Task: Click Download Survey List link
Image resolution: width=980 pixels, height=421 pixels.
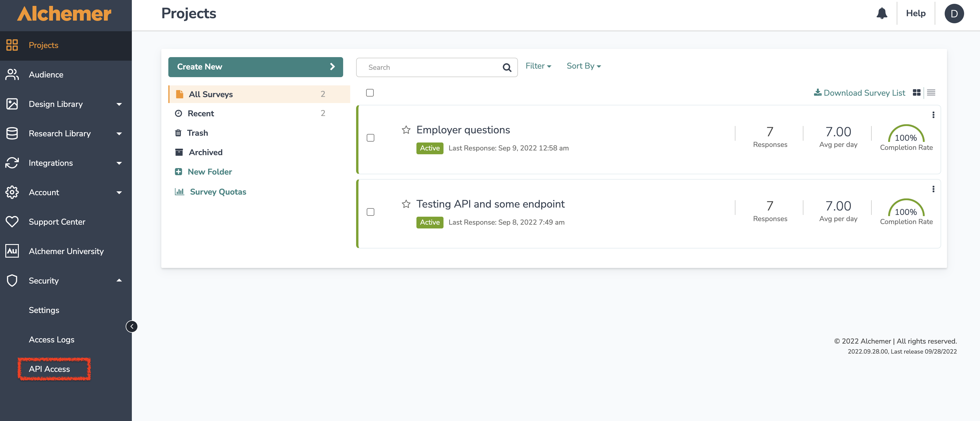Action: 859,92
